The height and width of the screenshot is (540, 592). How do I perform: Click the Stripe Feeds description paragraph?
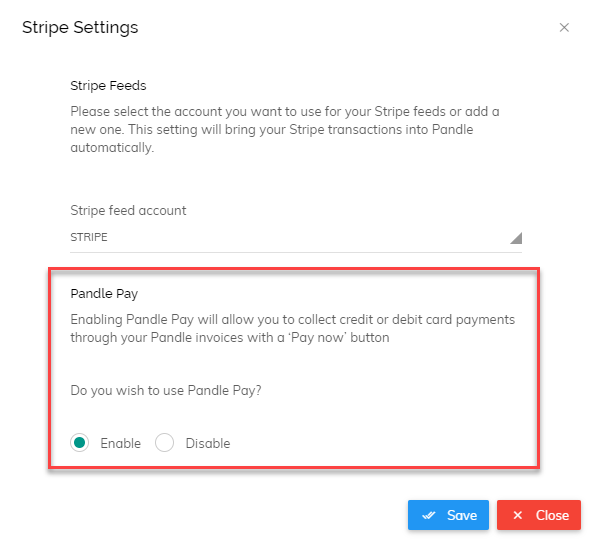285,130
